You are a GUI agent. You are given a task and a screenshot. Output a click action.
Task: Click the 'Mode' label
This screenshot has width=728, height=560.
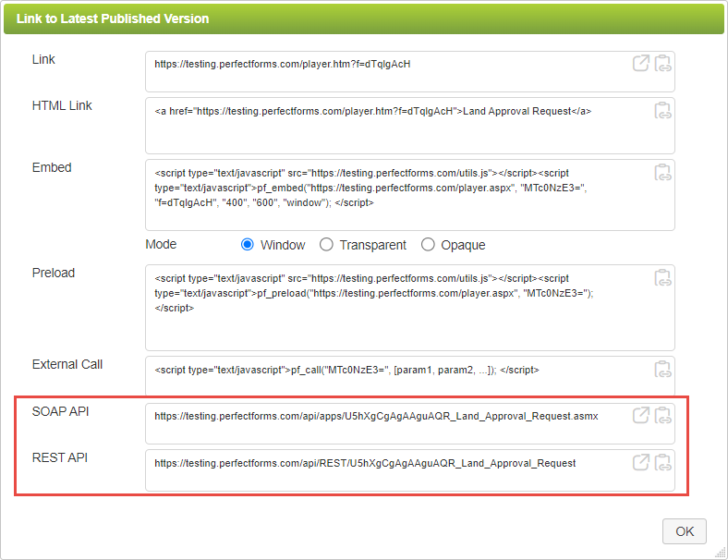[161, 244]
